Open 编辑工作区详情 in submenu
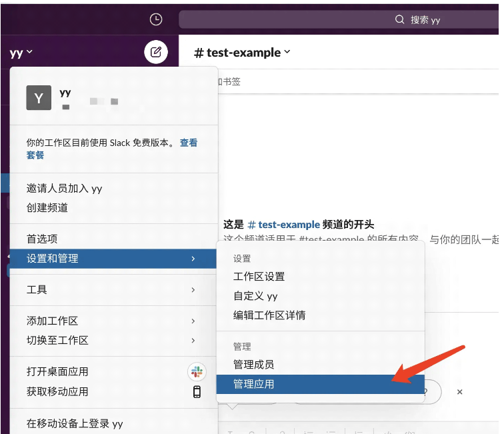 321,315
